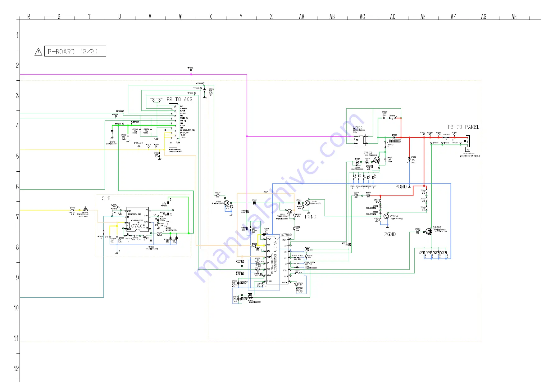Click the "P-BOARD (2/2)" title box
The height and width of the screenshot is (392, 555).
[75, 51]
